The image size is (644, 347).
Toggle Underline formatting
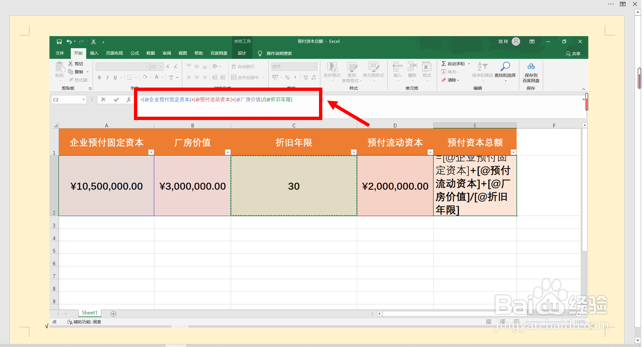coord(115,77)
